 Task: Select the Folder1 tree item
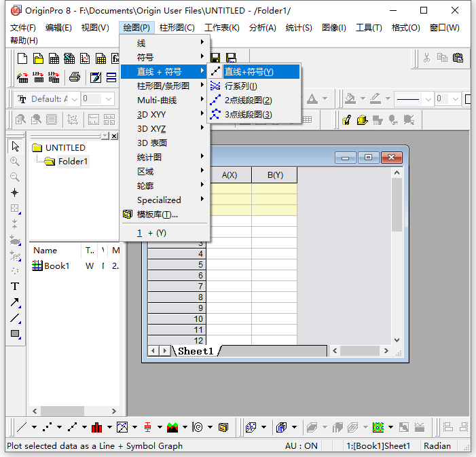point(73,162)
